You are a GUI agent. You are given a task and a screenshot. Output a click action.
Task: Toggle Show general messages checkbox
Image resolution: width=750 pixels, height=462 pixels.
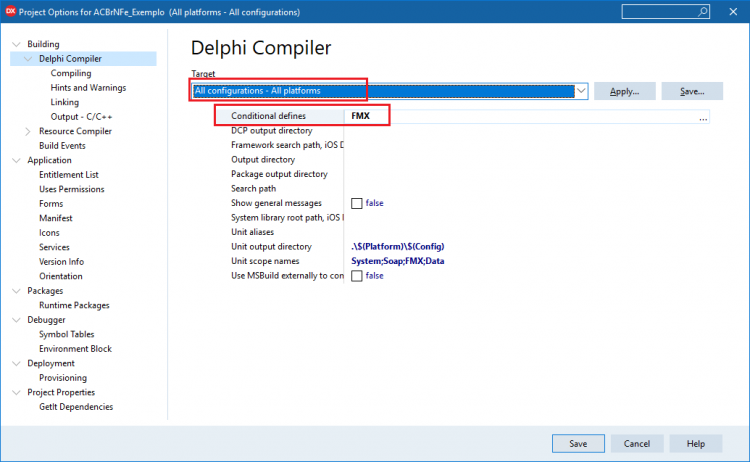pyautogui.click(x=356, y=203)
